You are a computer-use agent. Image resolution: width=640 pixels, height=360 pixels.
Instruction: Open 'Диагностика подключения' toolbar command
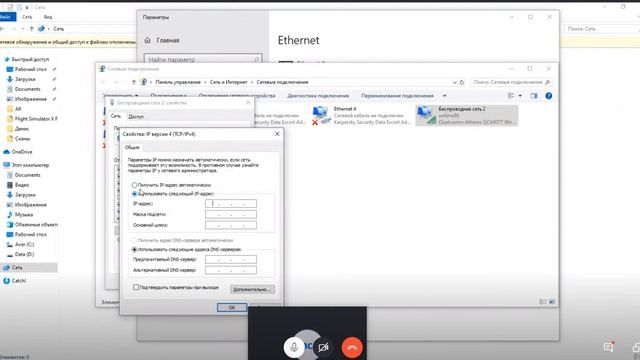pos(318,96)
